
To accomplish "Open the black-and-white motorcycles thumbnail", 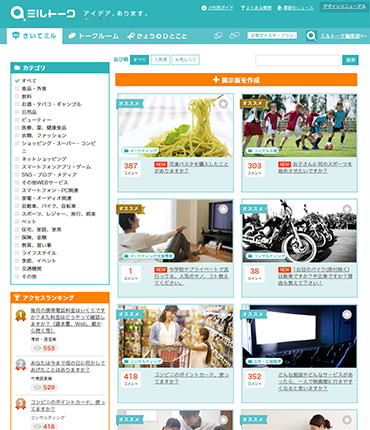I will (299, 231).
